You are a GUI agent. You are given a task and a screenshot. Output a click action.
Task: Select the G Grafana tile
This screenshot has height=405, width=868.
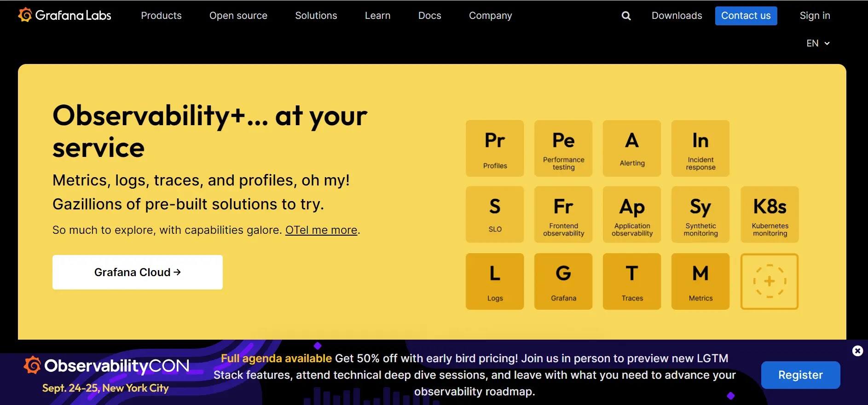[x=563, y=281]
